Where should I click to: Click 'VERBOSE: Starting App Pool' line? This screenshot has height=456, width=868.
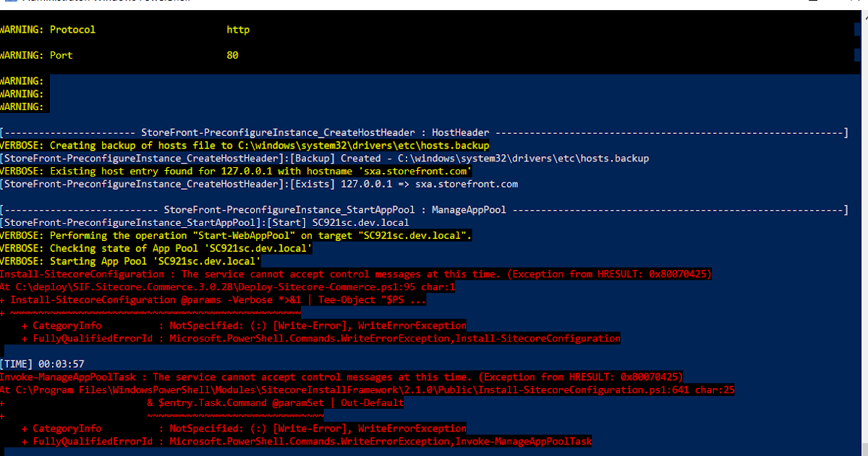[x=130, y=261]
